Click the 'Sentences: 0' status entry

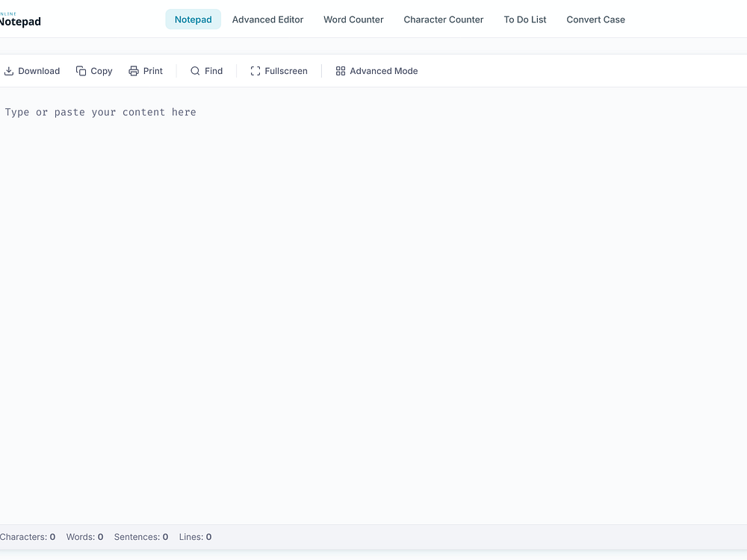point(141,537)
